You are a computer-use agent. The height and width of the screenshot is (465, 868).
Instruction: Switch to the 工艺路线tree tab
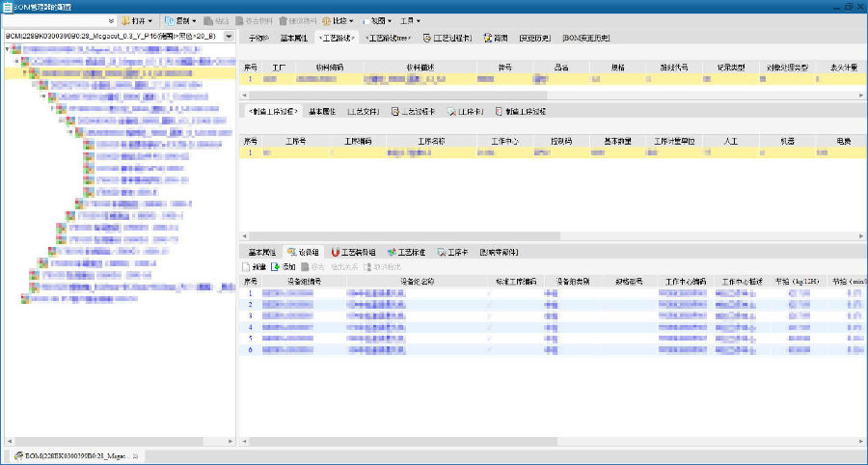tap(389, 38)
